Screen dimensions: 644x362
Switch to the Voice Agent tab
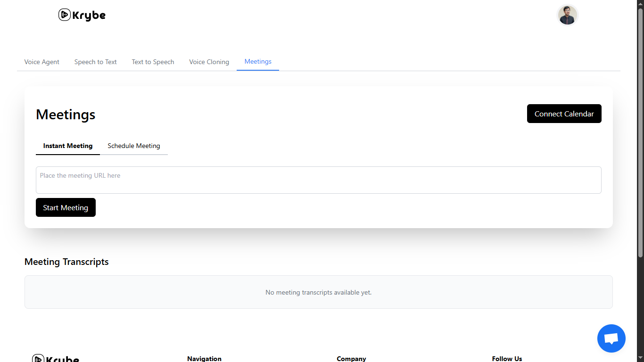click(42, 62)
